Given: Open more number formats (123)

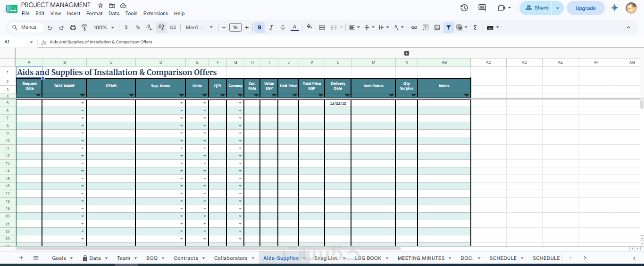Looking at the screenshot, I should click(173, 27).
